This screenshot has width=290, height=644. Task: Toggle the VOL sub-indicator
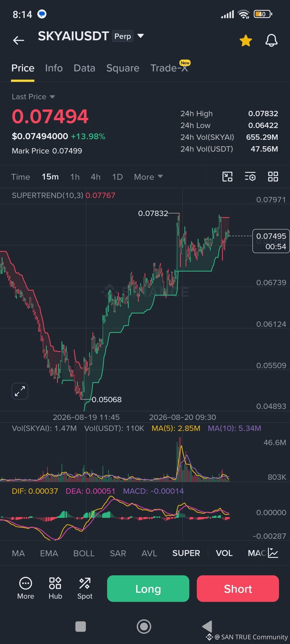pos(224,553)
